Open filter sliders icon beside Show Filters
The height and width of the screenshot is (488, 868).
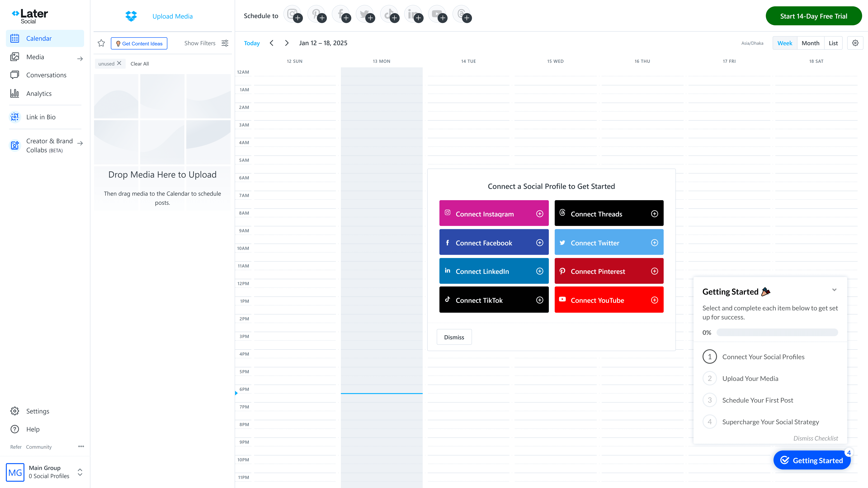[225, 43]
